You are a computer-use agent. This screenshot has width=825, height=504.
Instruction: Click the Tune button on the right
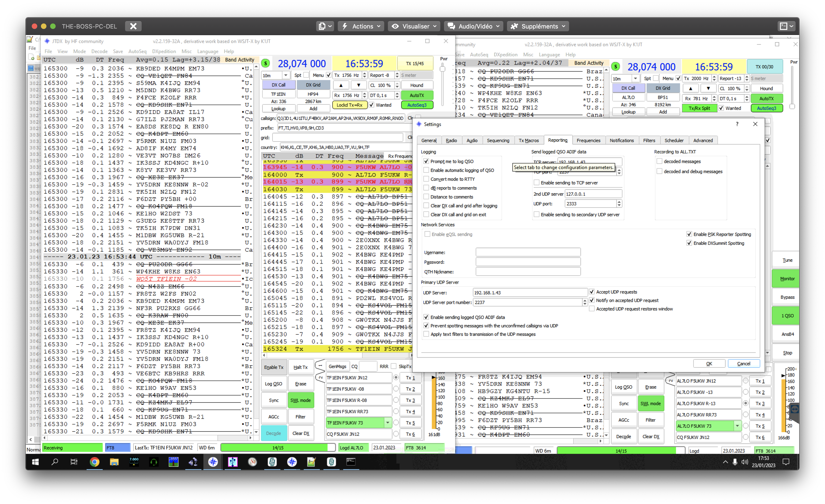click(787, 260)
